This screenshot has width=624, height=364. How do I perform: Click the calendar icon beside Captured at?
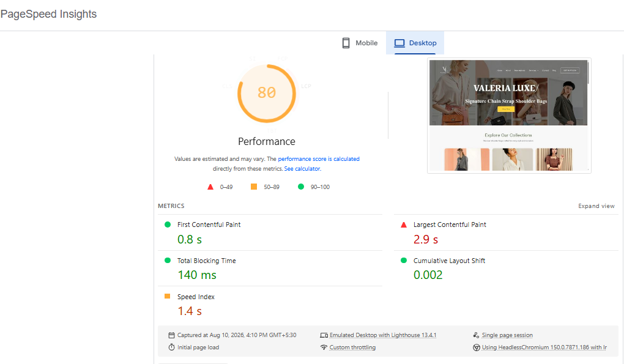pos(171,335)
